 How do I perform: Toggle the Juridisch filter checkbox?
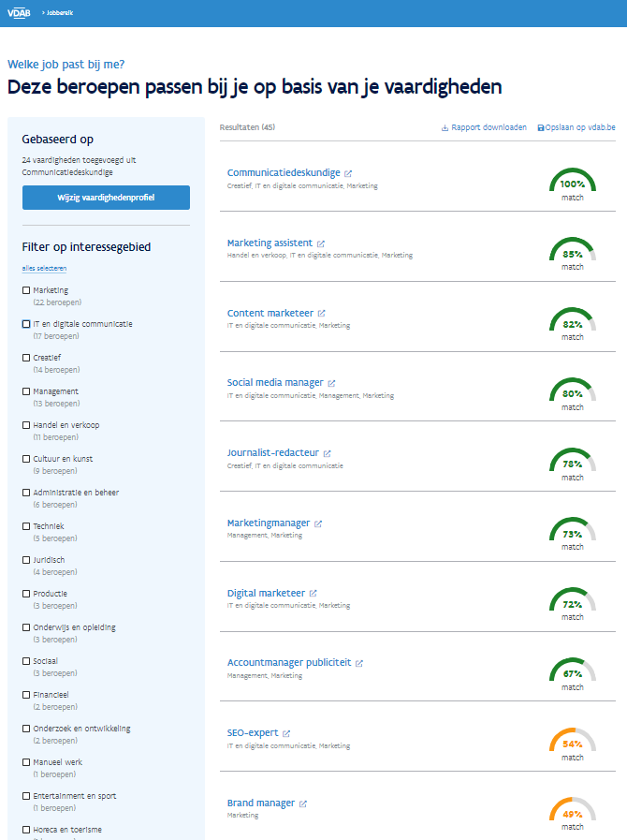click(26, 560)
